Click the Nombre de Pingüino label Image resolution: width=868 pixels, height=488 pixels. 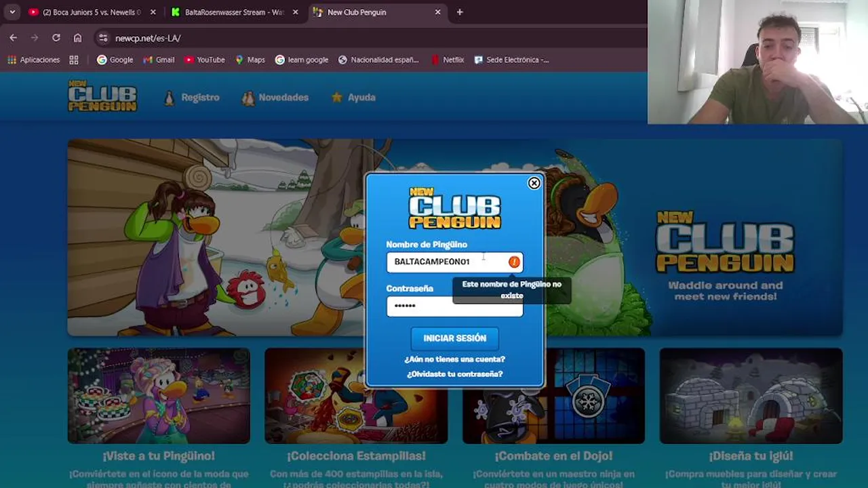pos(427,245)
